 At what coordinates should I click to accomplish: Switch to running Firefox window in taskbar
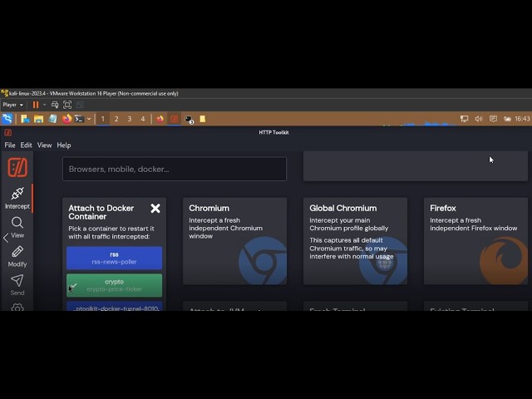click(x=160, y=119)
